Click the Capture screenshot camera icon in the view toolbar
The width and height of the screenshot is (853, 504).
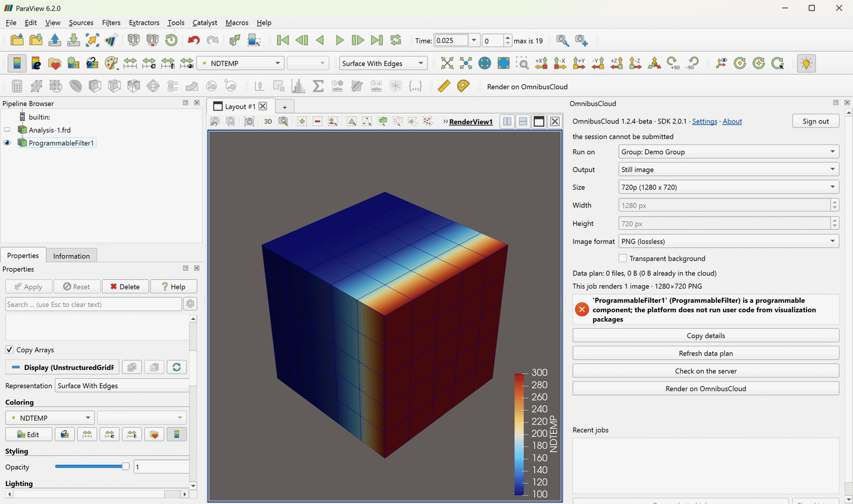click(249, 122)
